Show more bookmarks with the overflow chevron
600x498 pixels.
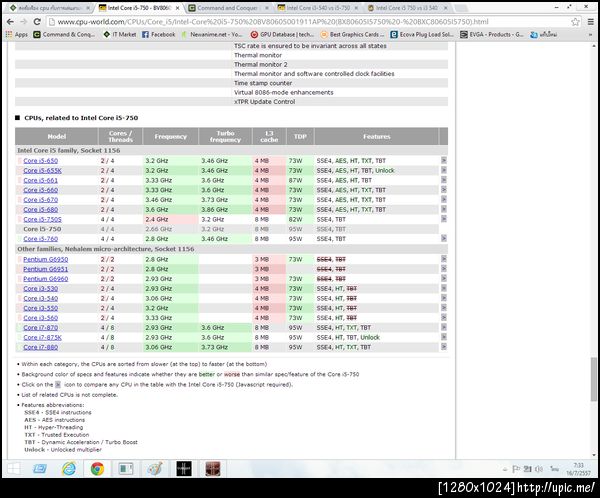pyautogui.click(x=590, y=34)
